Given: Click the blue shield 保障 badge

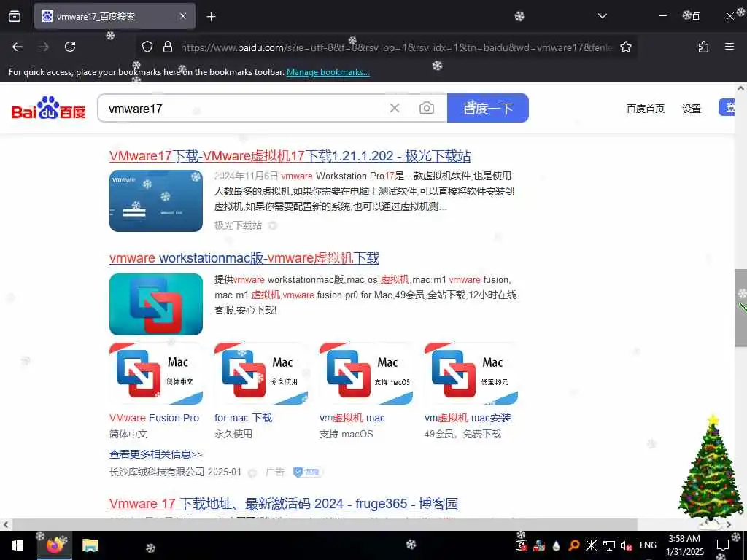Looking at the screenshot, I should point(307,472).
